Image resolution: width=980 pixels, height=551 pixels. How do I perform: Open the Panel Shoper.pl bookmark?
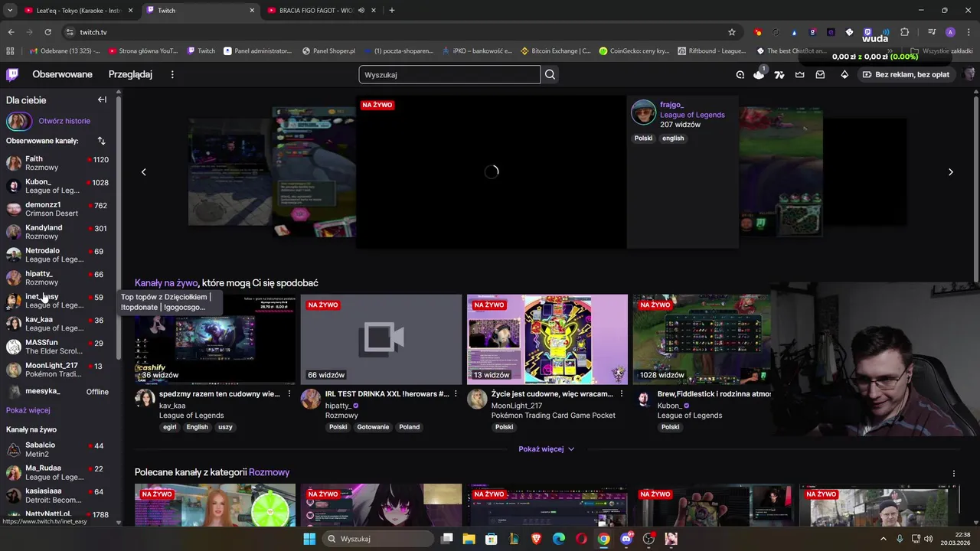click(329, 51)
